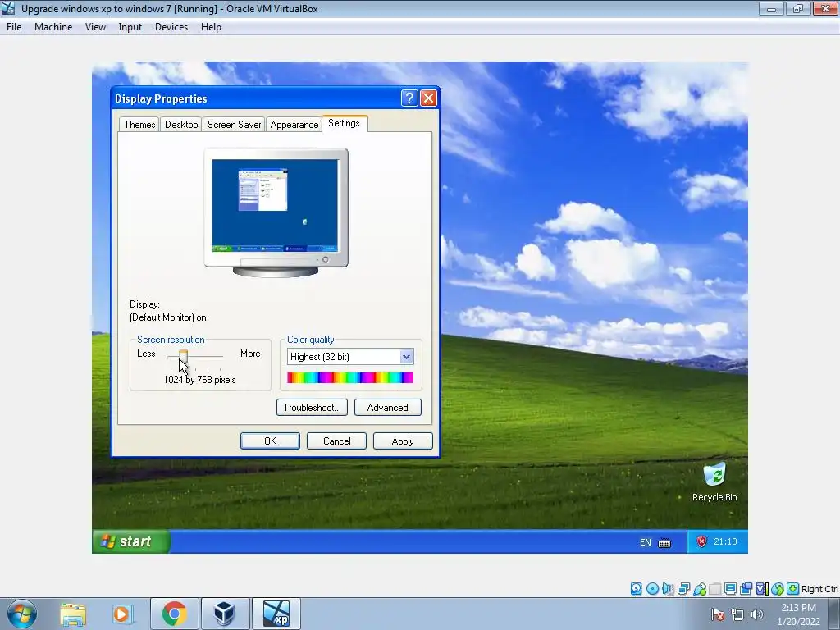The image size is (840, 630).
Task: Click the Cancel button
Action: [x=336, y=441]
